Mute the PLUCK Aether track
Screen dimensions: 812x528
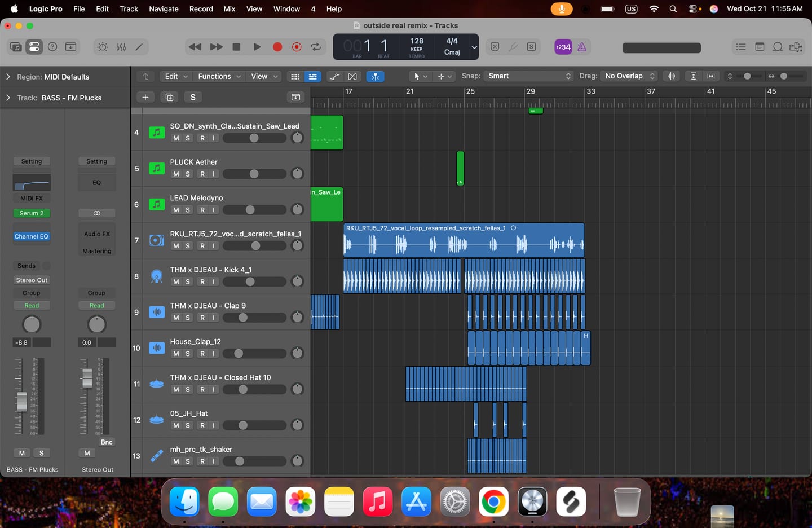[x=176, y=174]
